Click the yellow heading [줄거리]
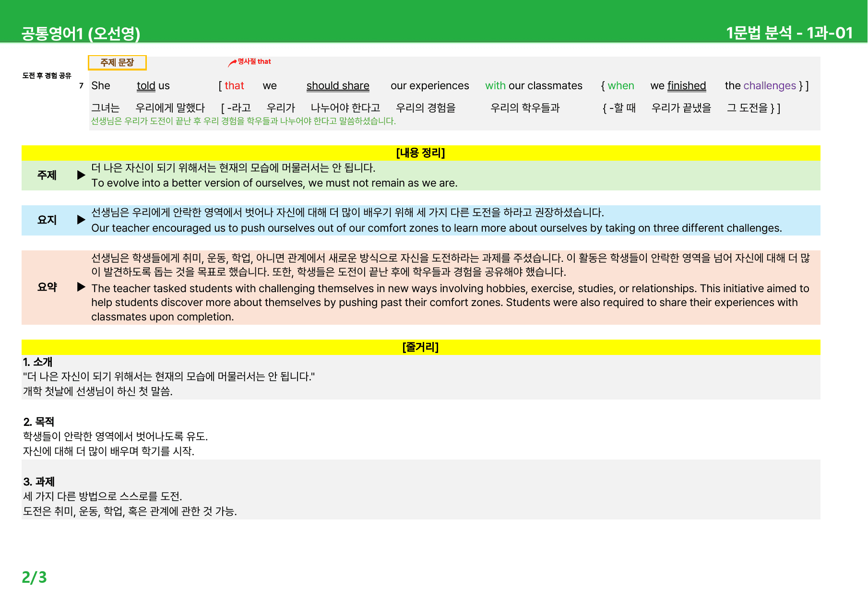This screenshot has width=868, height=613. coord(420,347)
